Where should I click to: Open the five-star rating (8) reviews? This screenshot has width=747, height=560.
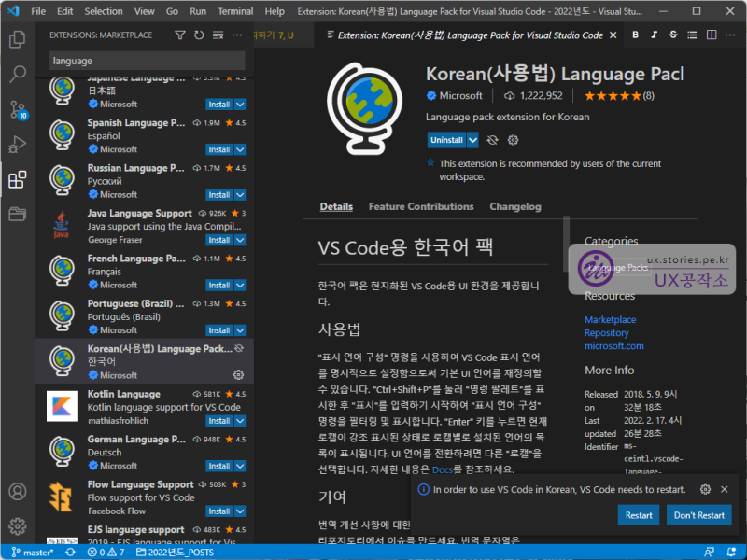coord(619,96)
